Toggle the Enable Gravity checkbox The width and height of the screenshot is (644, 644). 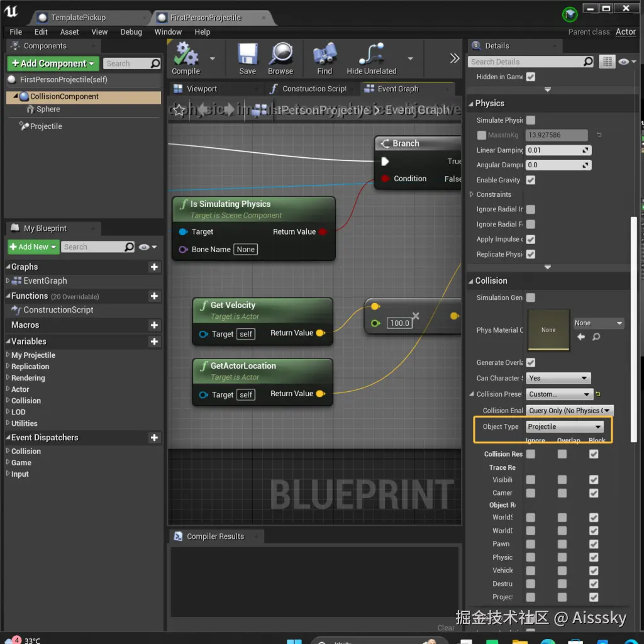coord(531,180)
